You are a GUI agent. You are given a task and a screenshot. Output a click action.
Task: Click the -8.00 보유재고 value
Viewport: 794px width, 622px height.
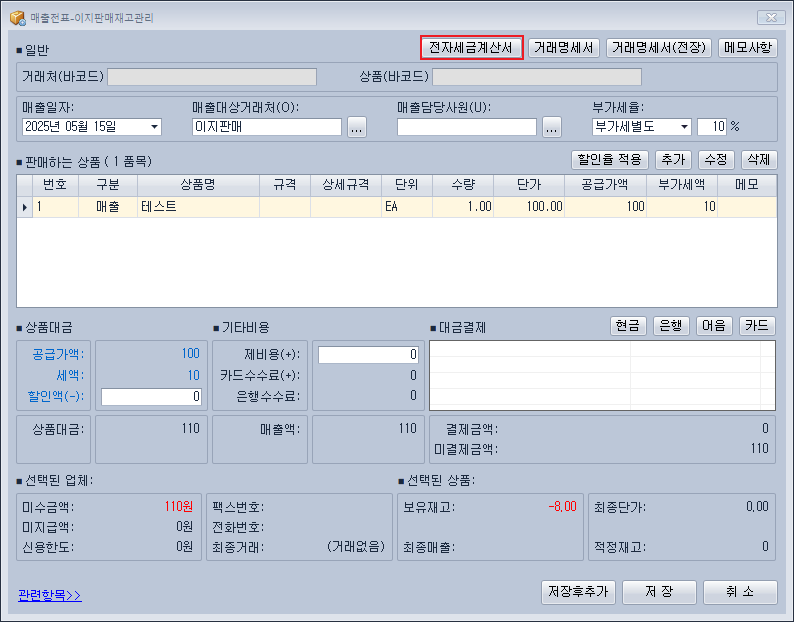click(x=563, y=507)
